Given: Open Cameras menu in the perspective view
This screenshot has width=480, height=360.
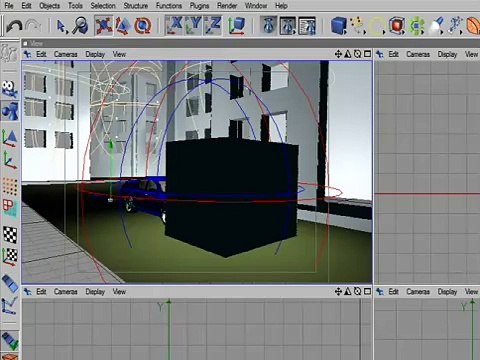Looking at the screenshot, I should click(x=66, y=54).
